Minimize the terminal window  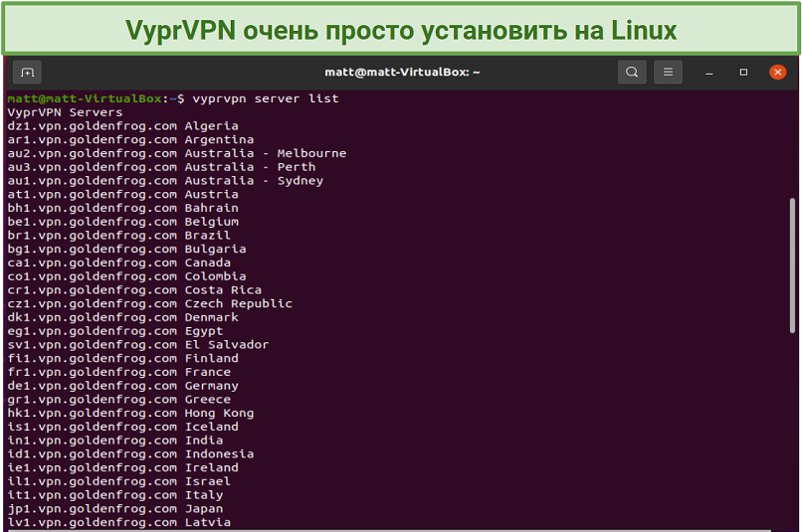708,73
